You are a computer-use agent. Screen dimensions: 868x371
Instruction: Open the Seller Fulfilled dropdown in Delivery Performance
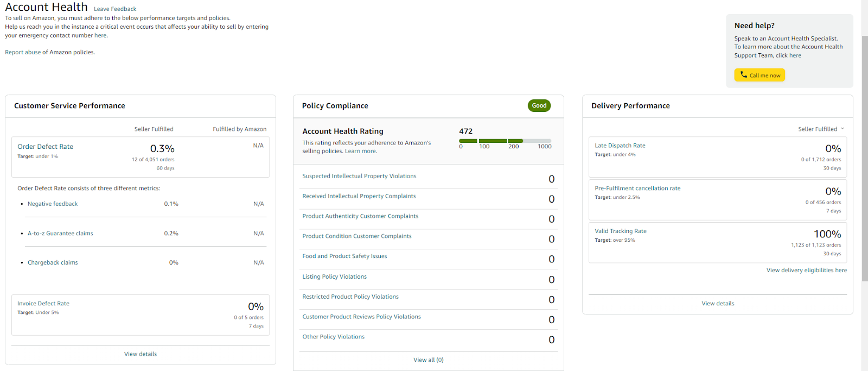821,129
